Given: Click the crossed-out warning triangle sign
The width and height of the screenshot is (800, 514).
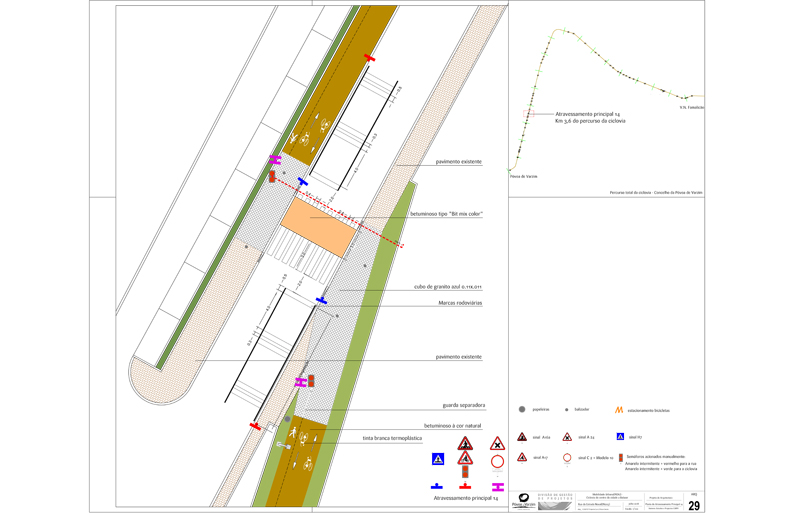Looking at the screenshot, I should 497,443.
